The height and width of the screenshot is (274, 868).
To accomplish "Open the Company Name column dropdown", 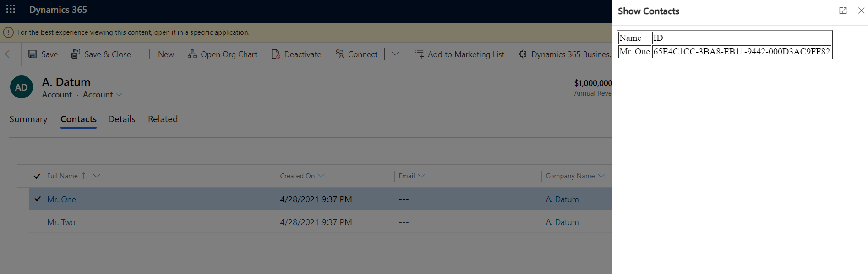I will click(x=601, y=176).
